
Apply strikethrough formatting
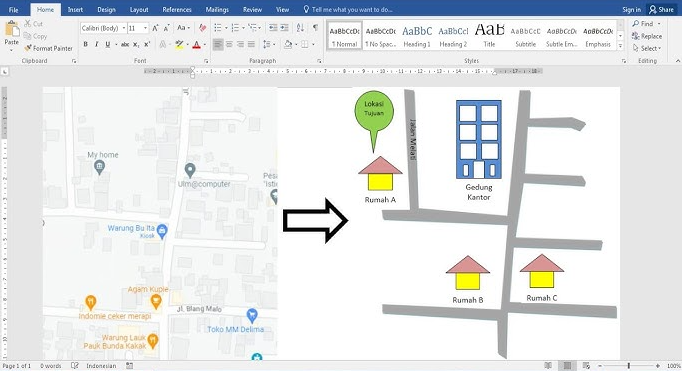pos(125,44)
